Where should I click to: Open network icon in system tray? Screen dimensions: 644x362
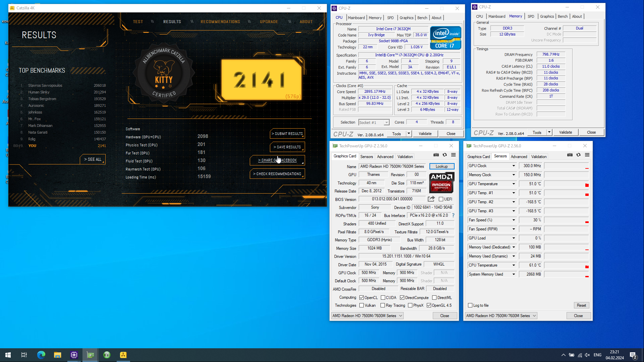point(580,355)
